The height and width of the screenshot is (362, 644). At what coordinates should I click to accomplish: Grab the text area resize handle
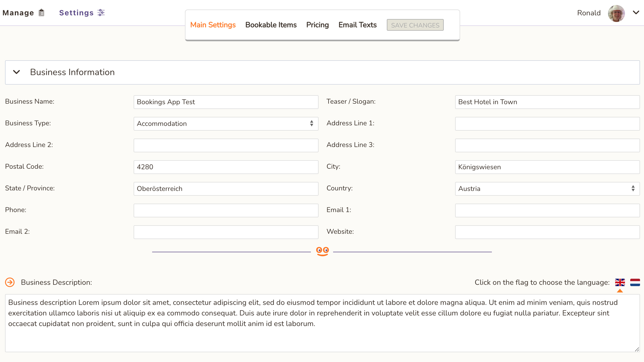[x=637, y=349]
